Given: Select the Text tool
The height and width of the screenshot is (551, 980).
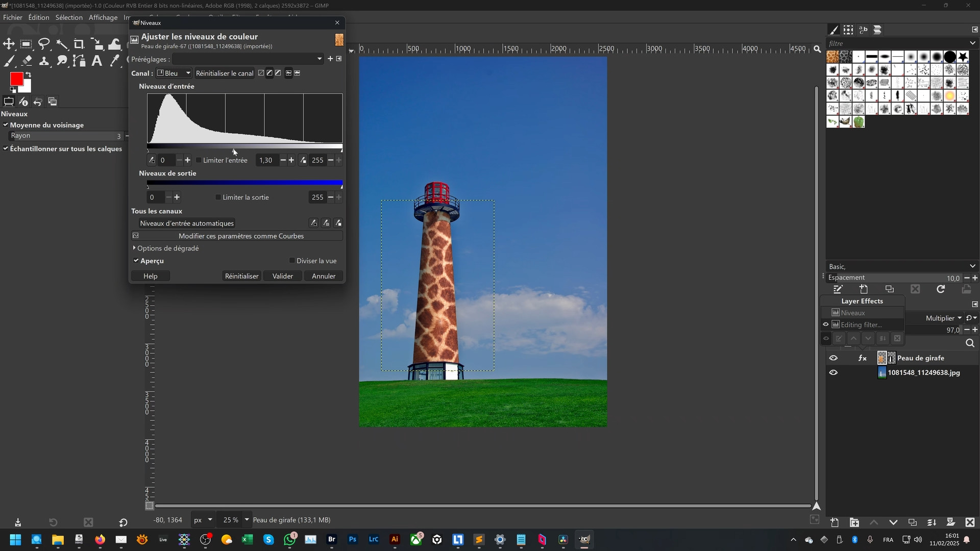Looking at the screenshot, I should (x=96, y=61).
